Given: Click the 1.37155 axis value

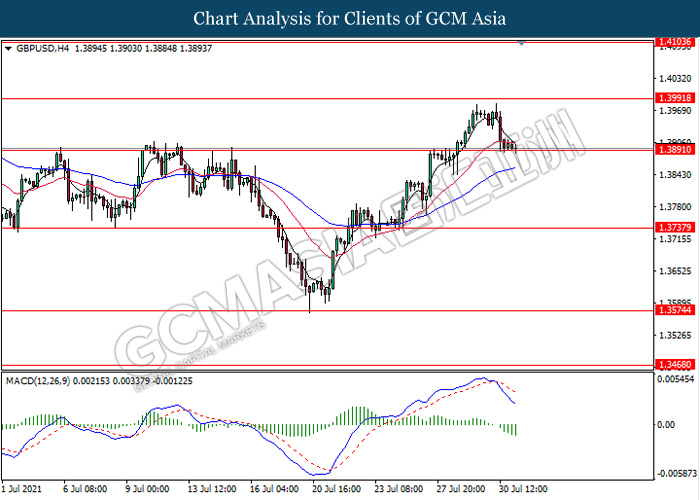Looking at the screenshot, I should pos(675,239).
